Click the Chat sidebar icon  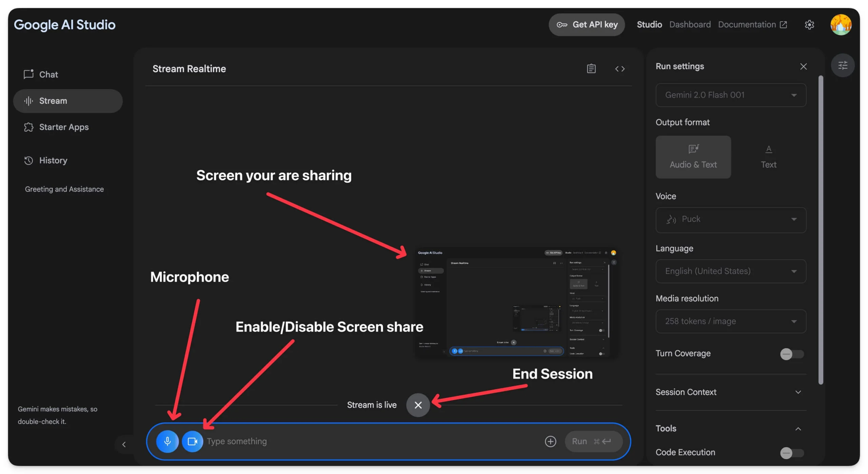point(28,74)
